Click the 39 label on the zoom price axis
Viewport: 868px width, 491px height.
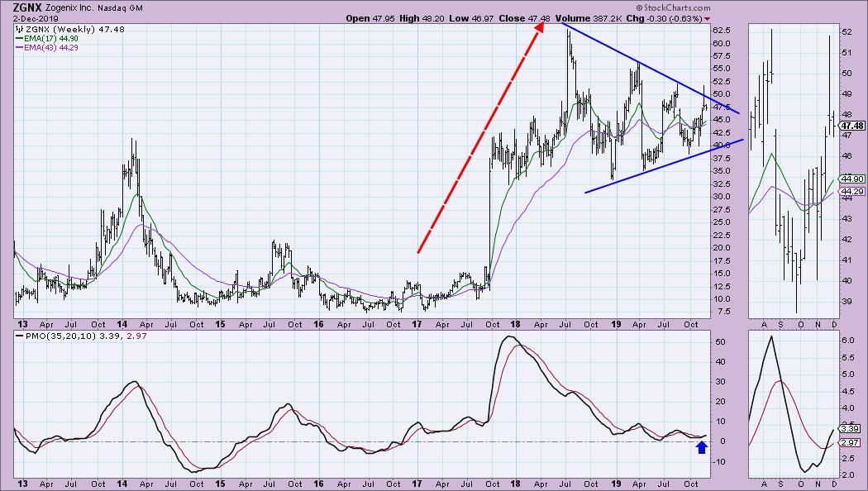click(x=847, y=302)
